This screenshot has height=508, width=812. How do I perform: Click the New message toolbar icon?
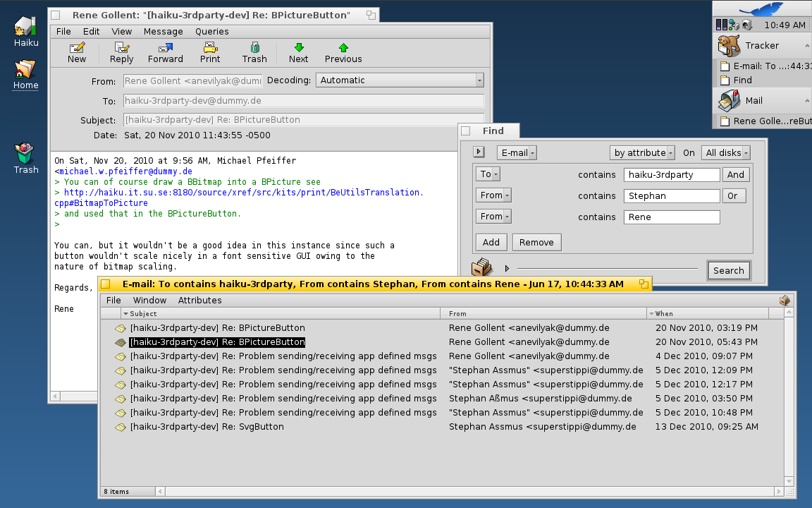point(77,48)
